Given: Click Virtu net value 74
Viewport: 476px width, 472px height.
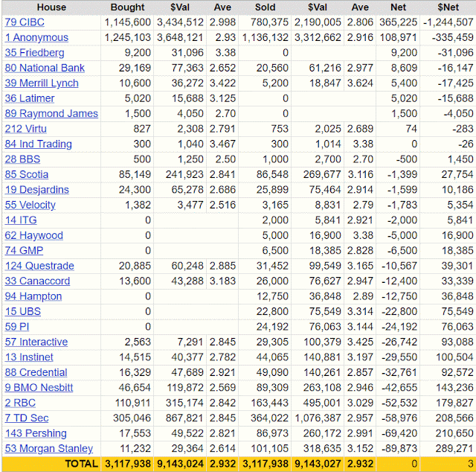Looking at the screenshot, I should (411, 129).
